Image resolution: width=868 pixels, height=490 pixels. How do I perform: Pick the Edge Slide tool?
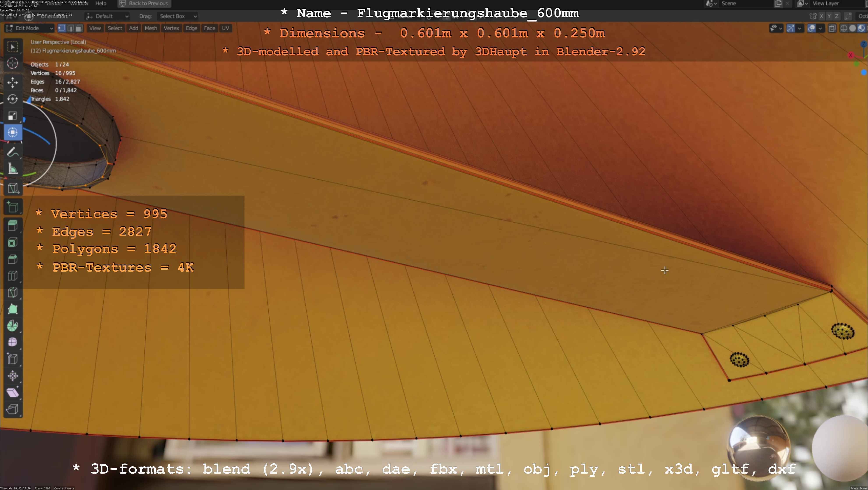point(13,359)
